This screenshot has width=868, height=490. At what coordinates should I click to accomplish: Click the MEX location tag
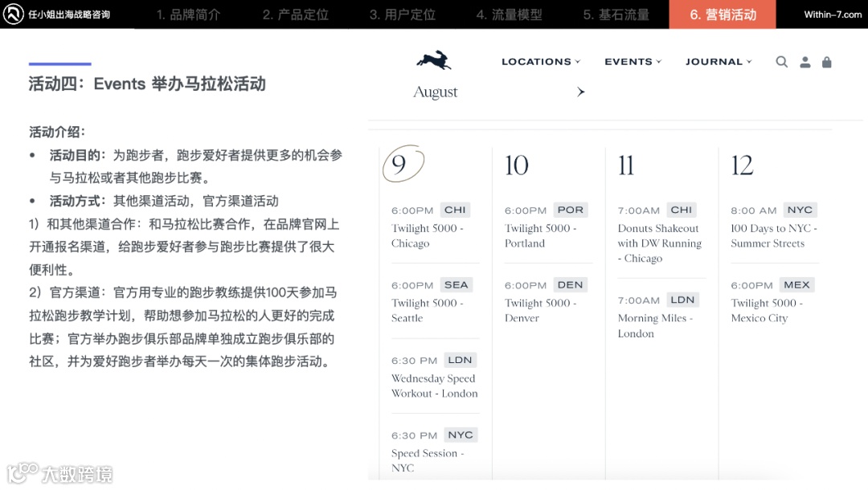coord(796,285)
